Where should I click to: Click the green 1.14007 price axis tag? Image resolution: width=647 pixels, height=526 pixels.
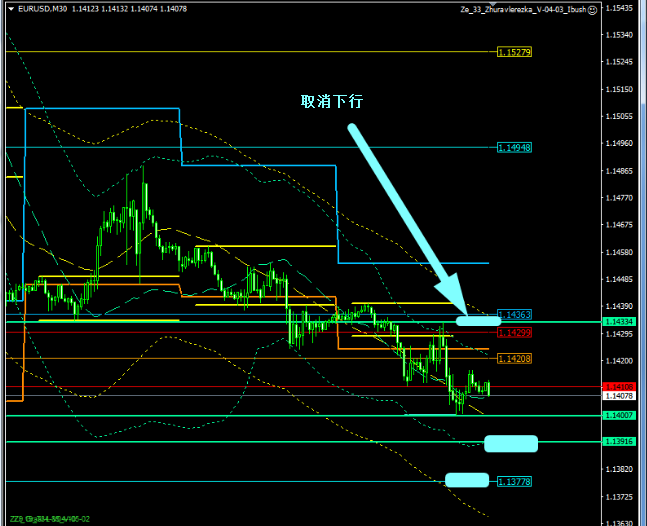[x=618, y=415]
